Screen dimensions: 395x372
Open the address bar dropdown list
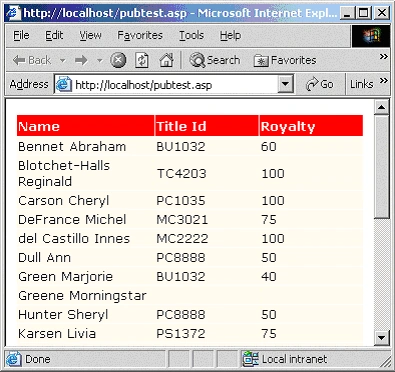click(285, 84)
